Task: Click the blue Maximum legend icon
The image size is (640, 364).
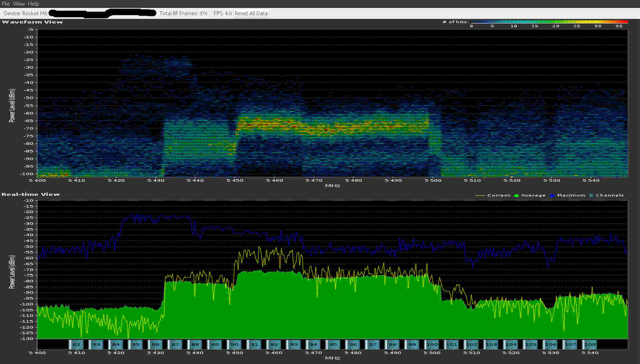Action: coord(552,195)
